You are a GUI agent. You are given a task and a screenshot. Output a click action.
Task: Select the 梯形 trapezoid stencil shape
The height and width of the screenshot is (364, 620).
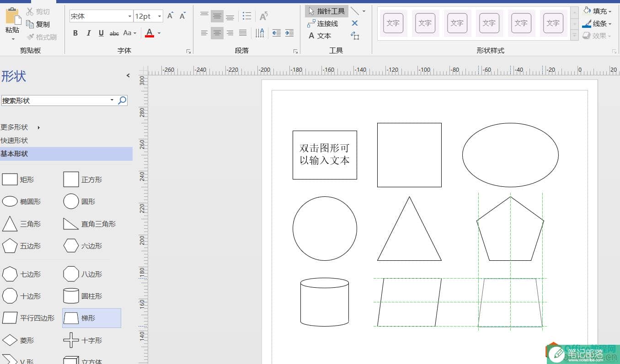click(91, 318)
